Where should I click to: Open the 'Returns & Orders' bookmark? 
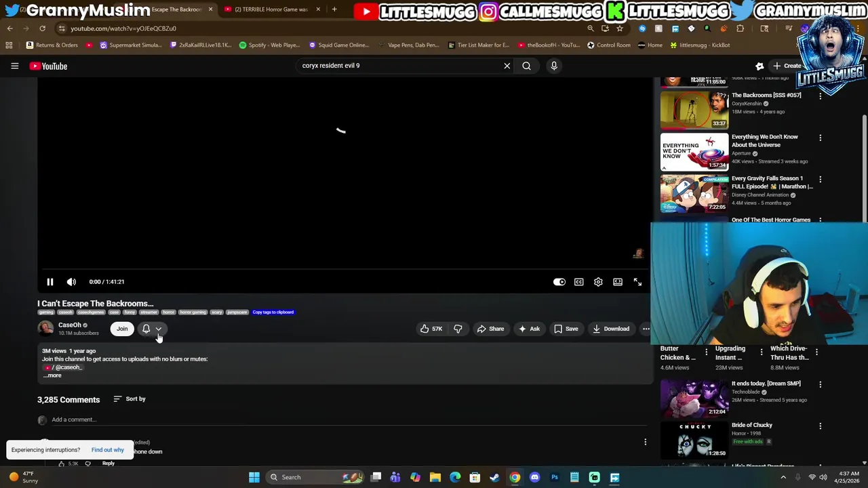(52, 45)
